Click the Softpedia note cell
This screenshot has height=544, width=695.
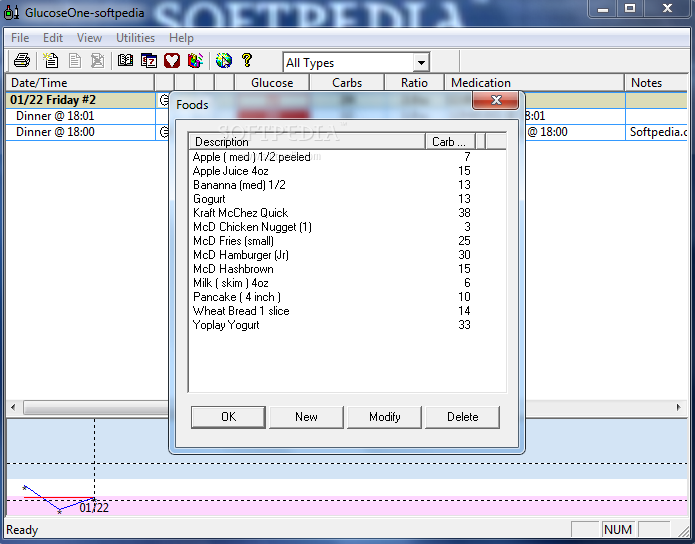click(x=657, y=132)
